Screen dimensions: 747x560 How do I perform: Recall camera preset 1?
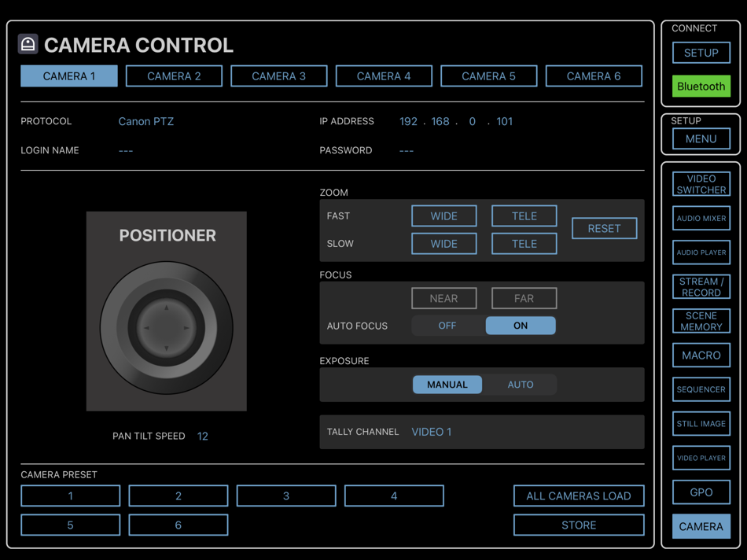tap(71, 496)
